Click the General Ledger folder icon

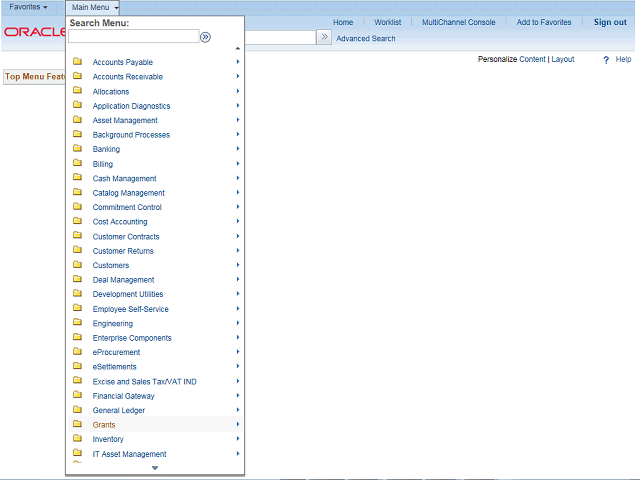point(77,409)
